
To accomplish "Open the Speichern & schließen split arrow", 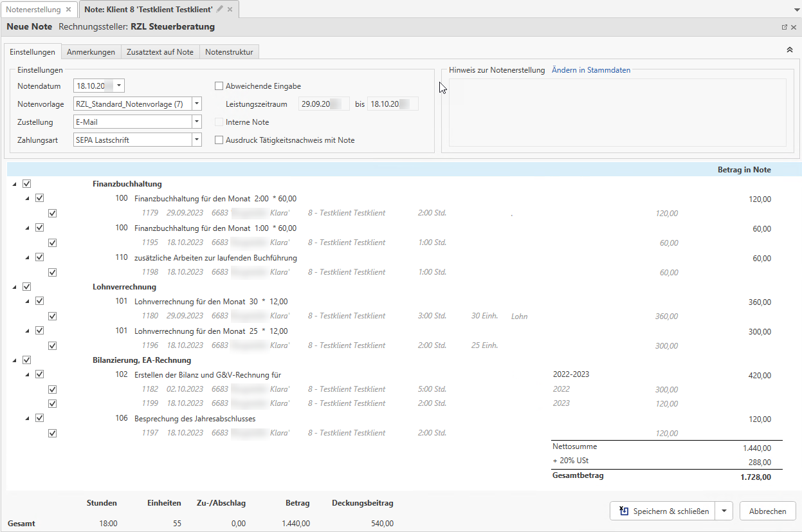I will coord(724,511).
